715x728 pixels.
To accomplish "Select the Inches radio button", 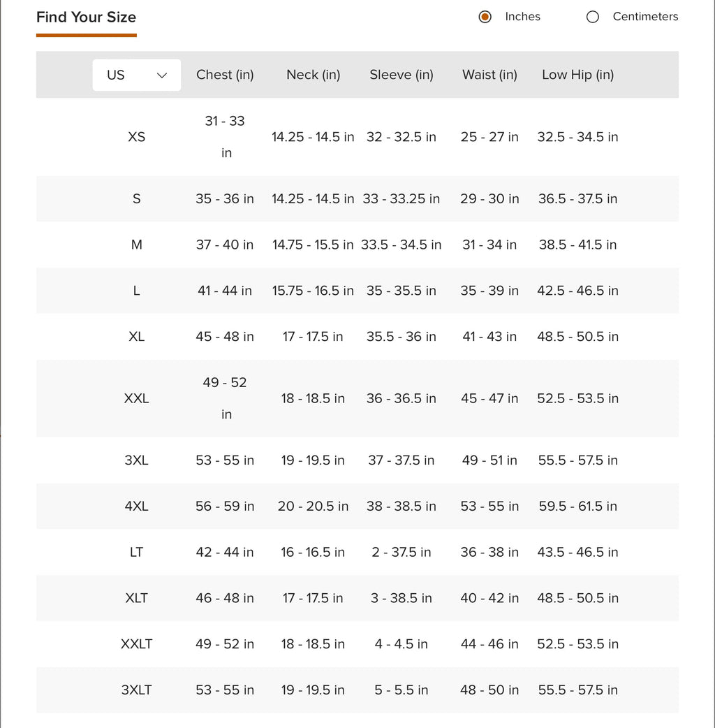I will (x=485, y=17).
